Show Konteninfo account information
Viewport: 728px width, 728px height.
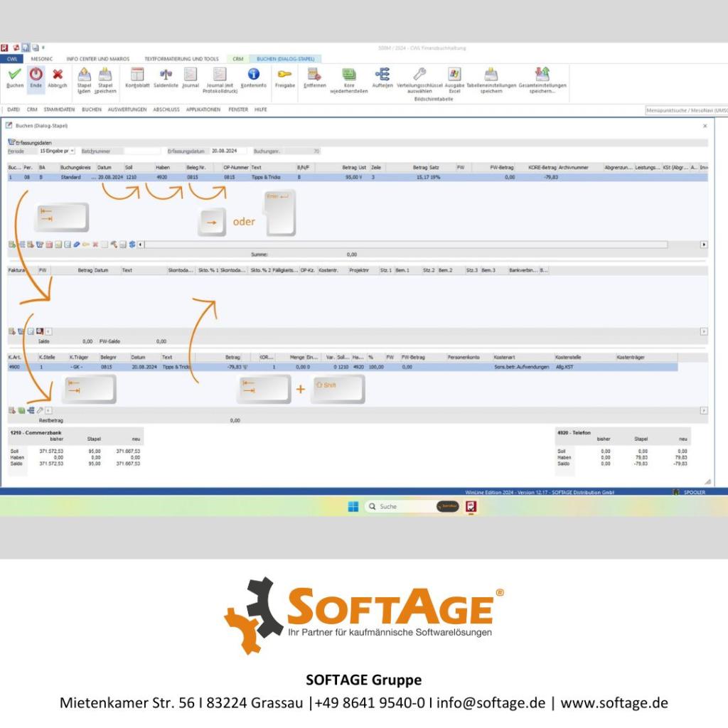coord(254,77)
